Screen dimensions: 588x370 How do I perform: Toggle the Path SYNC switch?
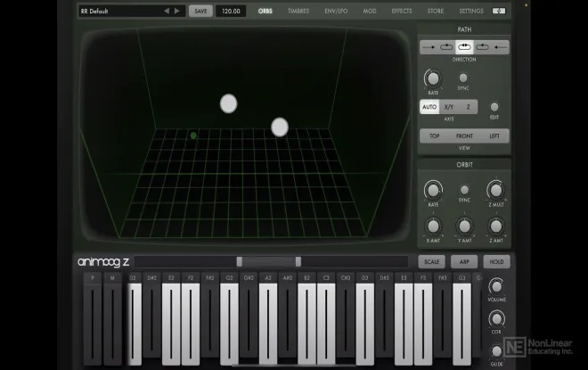pos(463,78)
